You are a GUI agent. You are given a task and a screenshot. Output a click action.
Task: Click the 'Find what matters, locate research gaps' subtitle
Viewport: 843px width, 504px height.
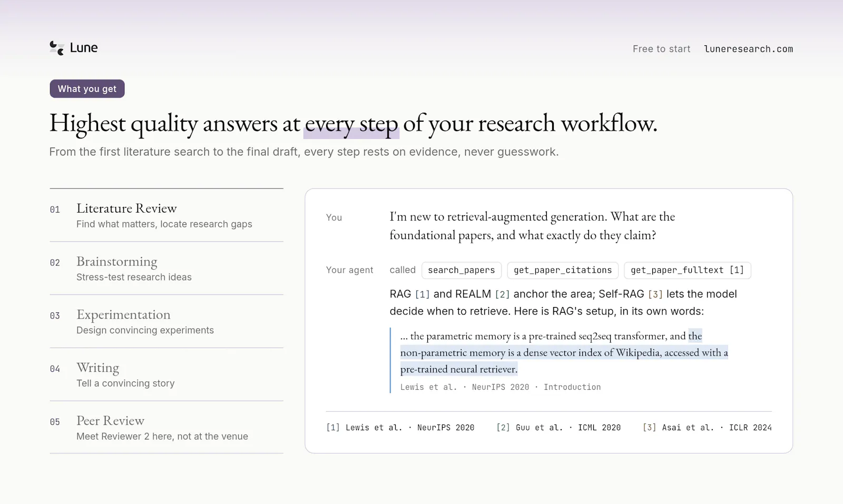tap(164, 224)
